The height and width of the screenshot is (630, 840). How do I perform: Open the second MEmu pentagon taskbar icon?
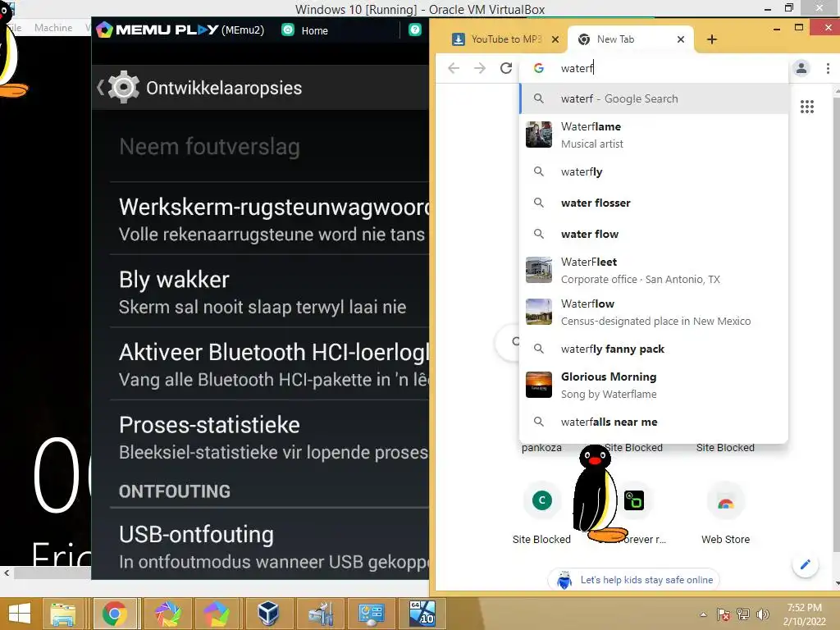coord(217,614)
